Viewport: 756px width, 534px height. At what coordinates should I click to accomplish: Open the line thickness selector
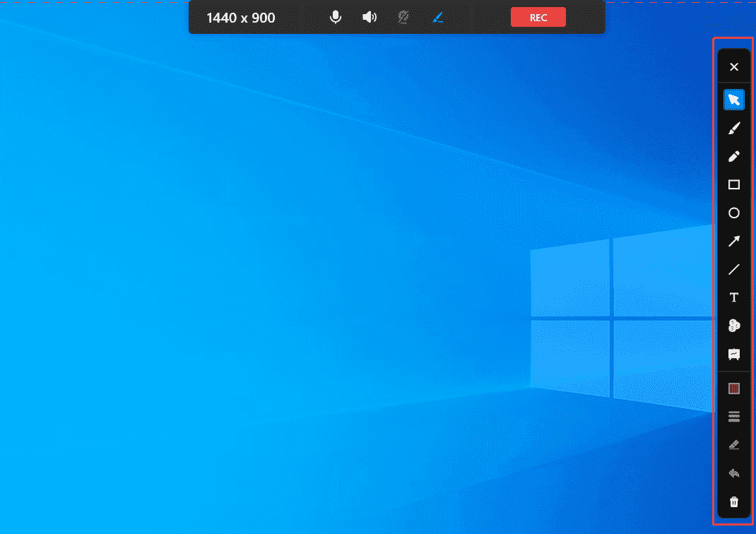pyautogui.click(x=733, y=416)
